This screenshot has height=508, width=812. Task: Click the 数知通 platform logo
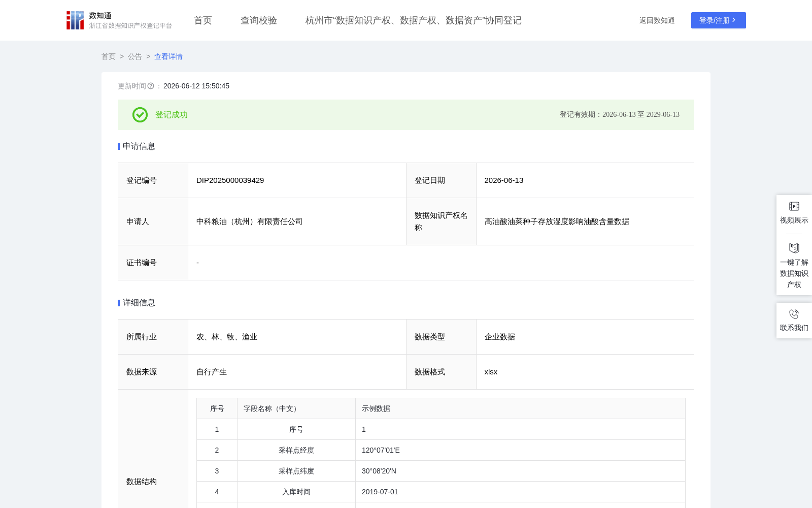click(x=119, y=20)
